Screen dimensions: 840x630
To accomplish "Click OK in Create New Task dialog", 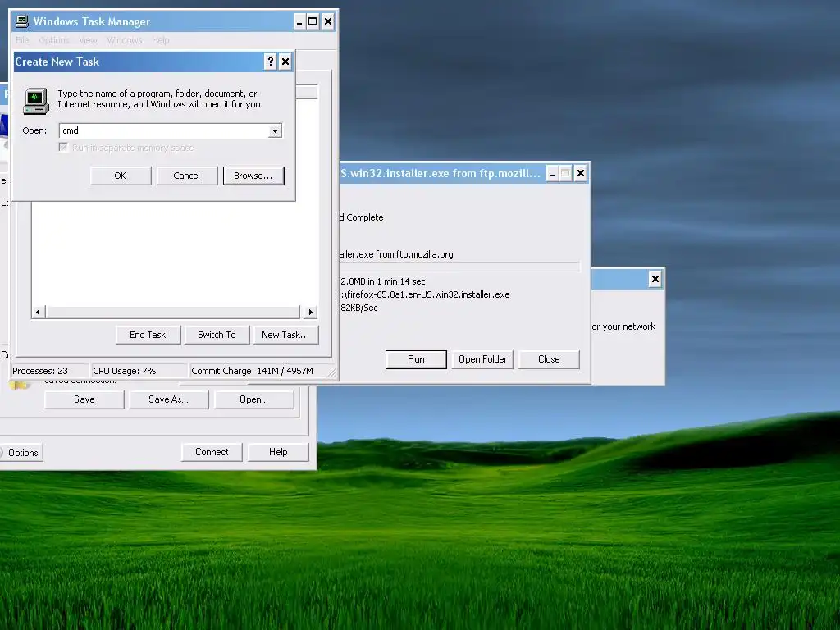I will (121, 176).
